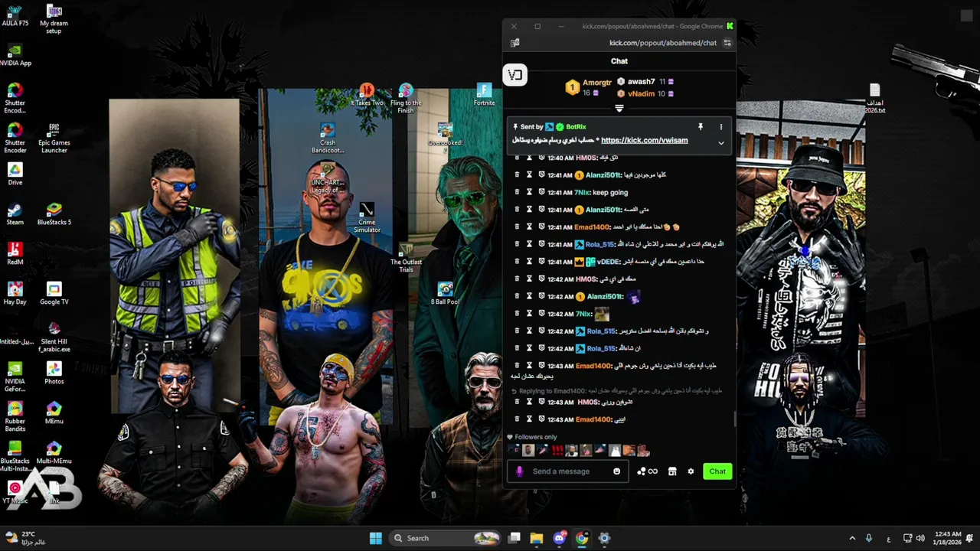Open chat settings gear icon

pyautogui.click(x=691, y=471)
